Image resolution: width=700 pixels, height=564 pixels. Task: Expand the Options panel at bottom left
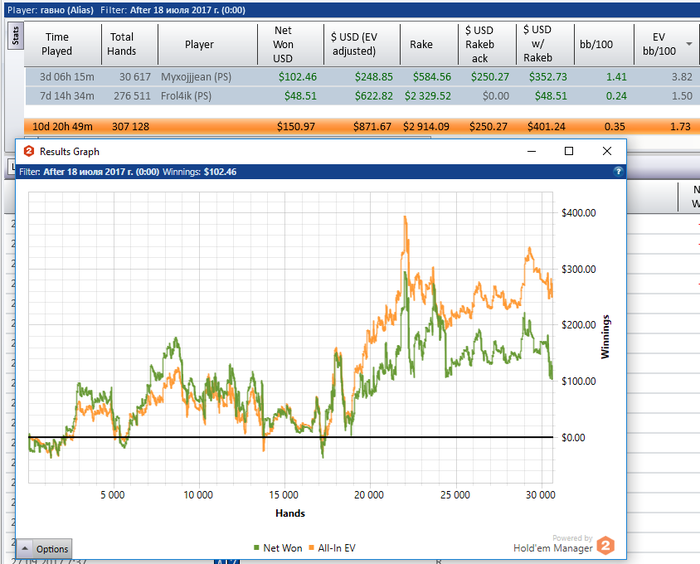(44, 549)
